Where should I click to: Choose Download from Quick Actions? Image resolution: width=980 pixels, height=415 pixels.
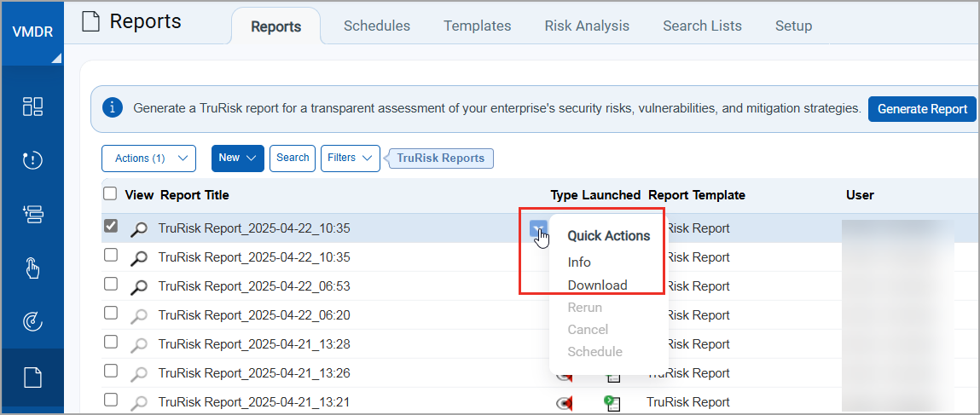coord(598,285)
